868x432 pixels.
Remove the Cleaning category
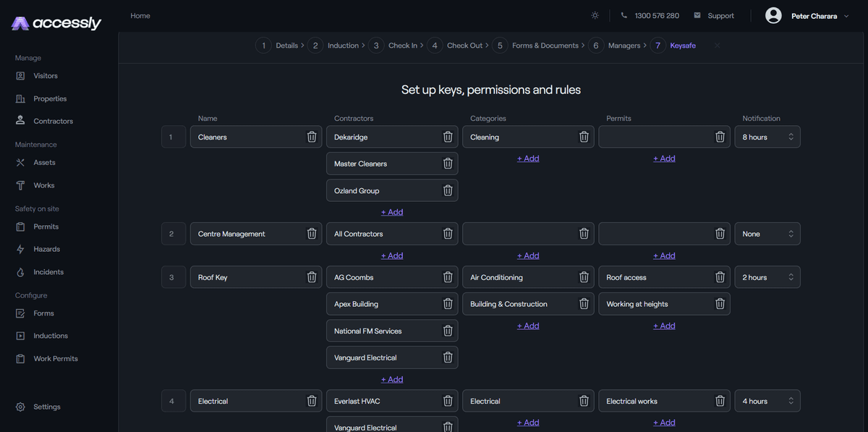click(x=584, y=137)
